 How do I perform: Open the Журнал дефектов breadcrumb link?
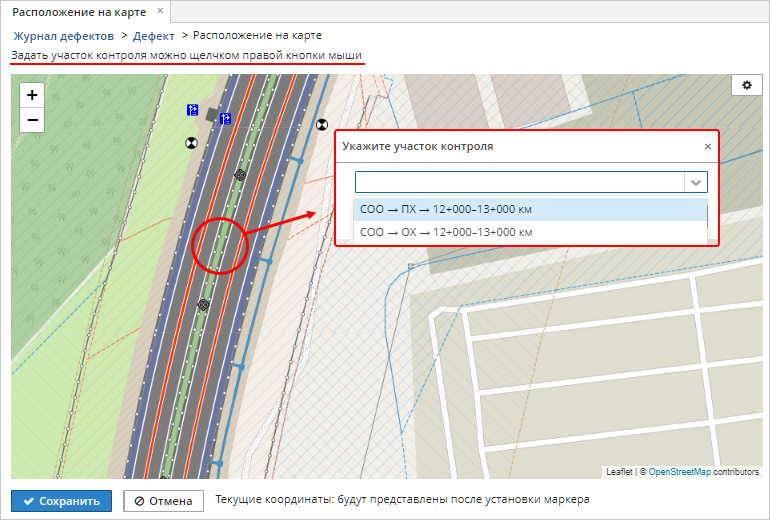tap(63, 36)
